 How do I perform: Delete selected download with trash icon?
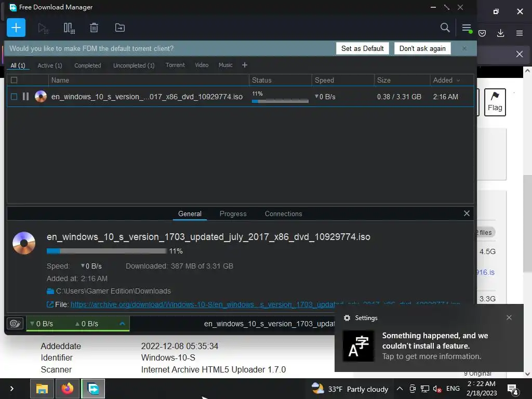[x=94, y=28]
